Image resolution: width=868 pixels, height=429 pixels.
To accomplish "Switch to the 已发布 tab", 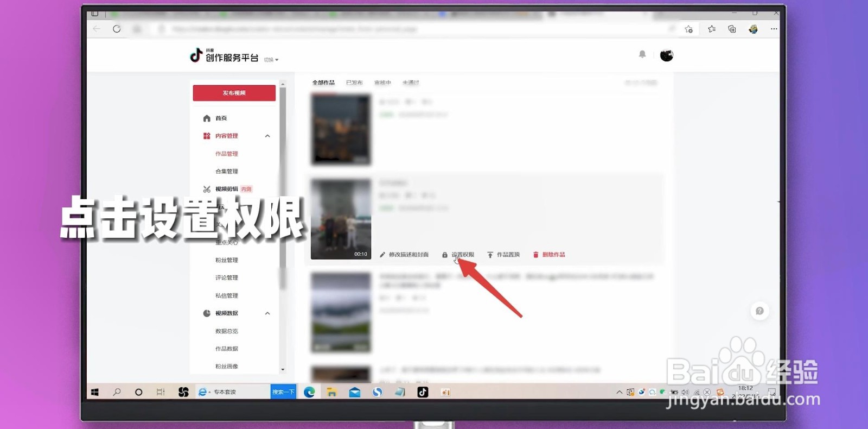I will click(354, 83).
